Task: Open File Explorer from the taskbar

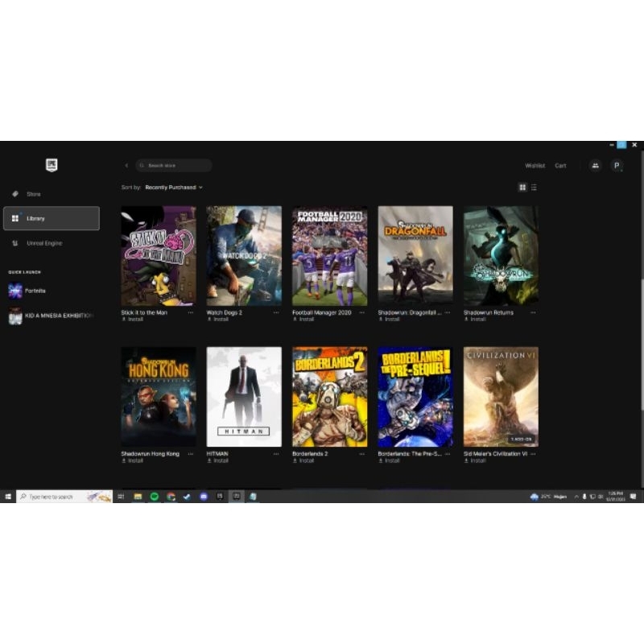Action: (138, 497)
